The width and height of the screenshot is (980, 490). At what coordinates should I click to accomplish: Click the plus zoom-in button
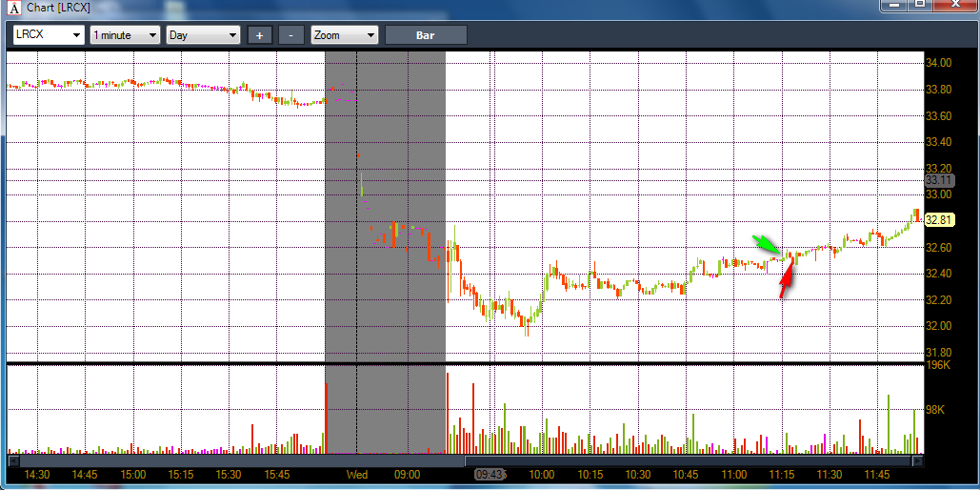coord(259,35)
